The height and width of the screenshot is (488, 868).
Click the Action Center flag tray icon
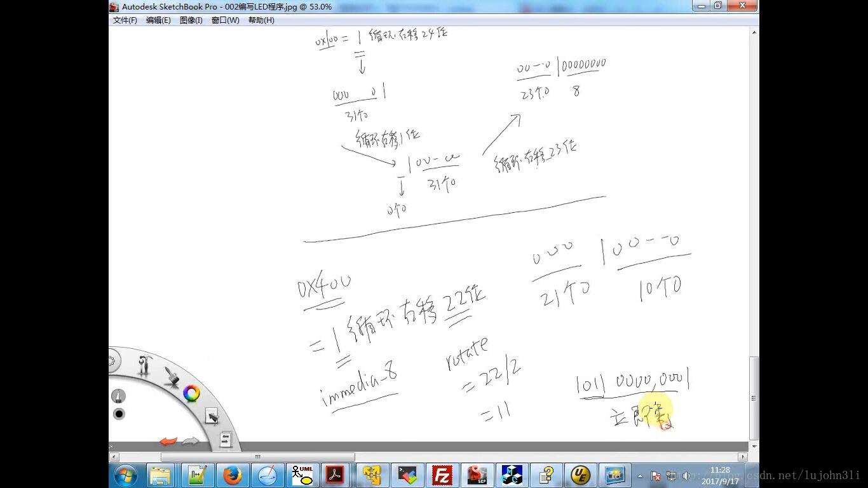pos(656,476)
